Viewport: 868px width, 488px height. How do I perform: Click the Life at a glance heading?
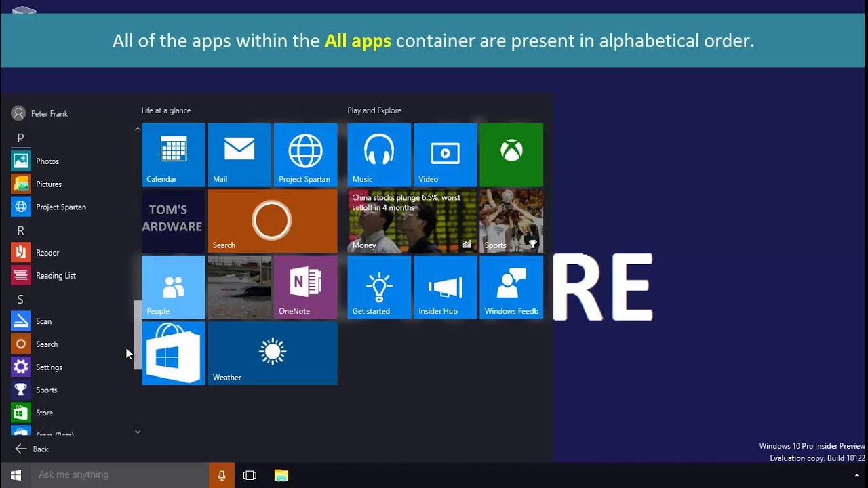166,110
